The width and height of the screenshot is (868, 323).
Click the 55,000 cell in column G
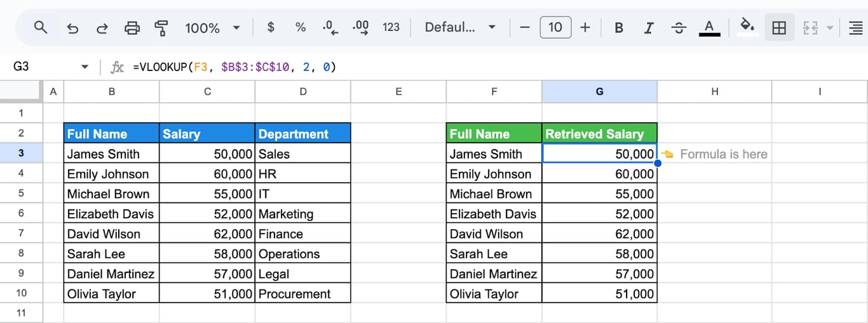point(600,194)
